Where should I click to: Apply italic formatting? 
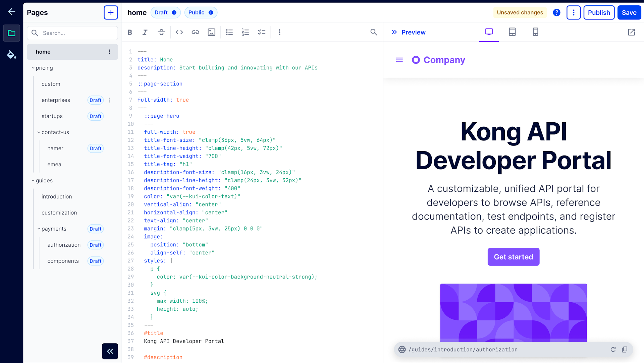point(145,32)
